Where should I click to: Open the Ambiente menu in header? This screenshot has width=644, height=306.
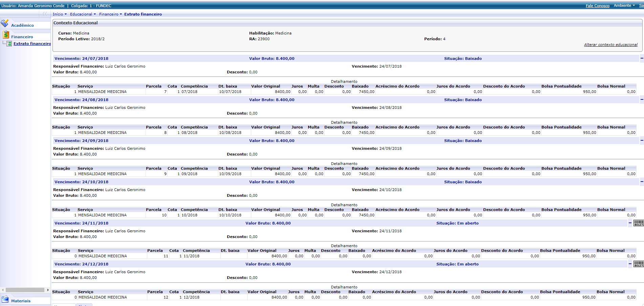click(624, 5)
